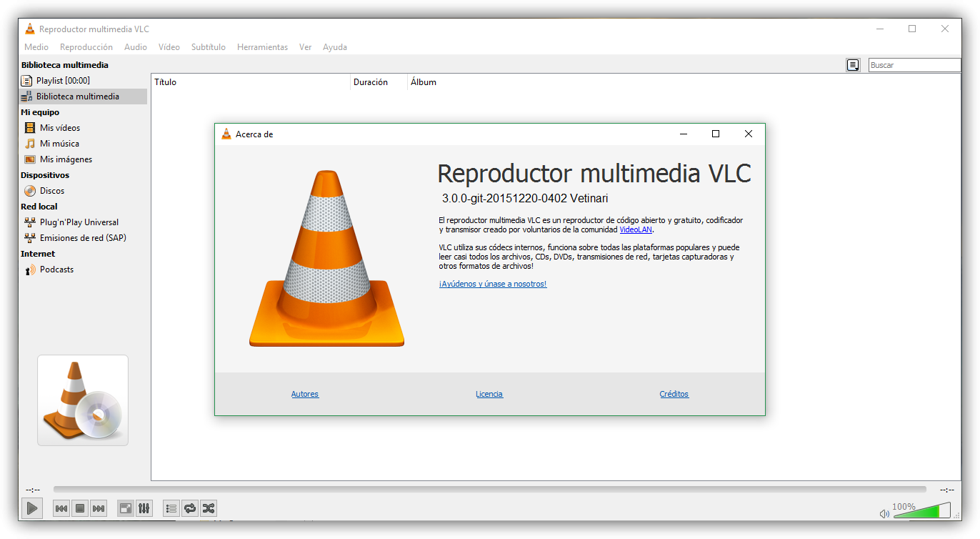Open the VideoLAN link in the Acerca de dialog

point(636,229)
